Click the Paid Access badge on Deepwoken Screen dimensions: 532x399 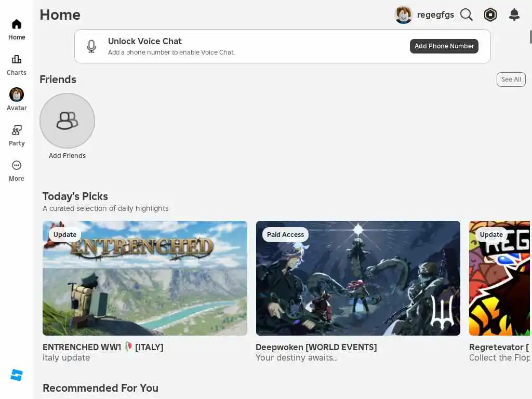point(285,235)
